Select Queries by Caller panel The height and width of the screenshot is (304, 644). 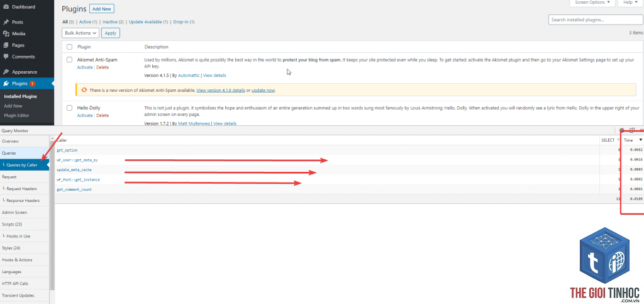pyautogui.click(x=25, y=165)
